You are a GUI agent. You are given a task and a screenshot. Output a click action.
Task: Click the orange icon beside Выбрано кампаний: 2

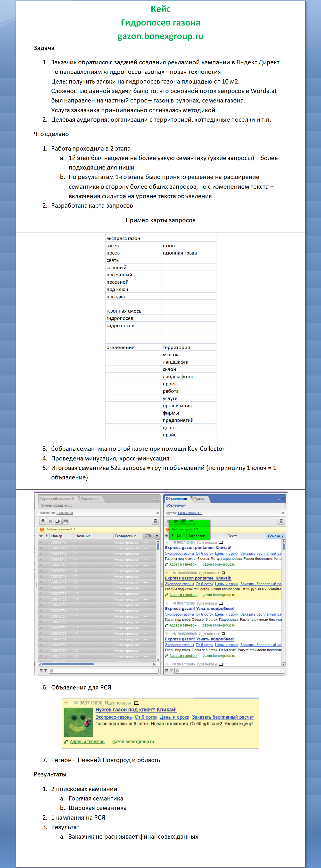(x=42, y=529)
